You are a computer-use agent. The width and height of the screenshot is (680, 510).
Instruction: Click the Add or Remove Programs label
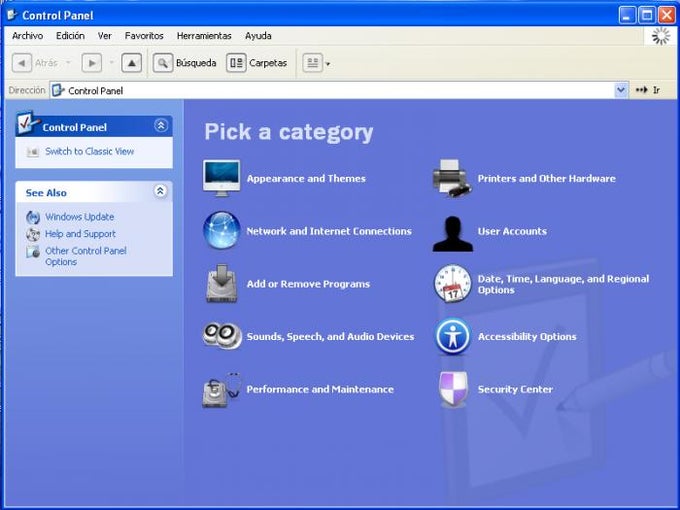tap(308, 284)
